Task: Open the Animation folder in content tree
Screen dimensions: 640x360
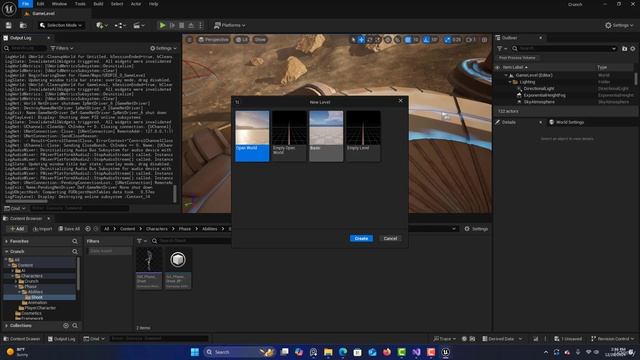Action: (37, 302)
